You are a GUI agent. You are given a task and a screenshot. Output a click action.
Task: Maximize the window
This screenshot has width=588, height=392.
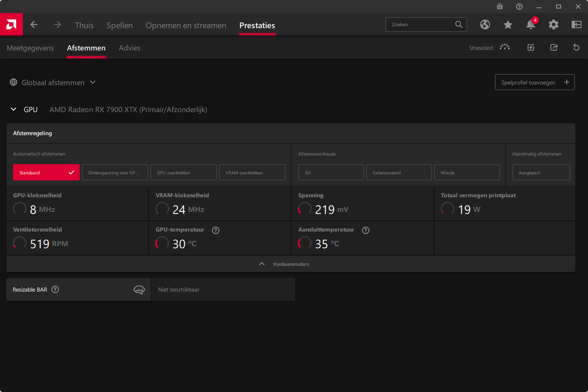pyautogui.click(x=559, y=7)
